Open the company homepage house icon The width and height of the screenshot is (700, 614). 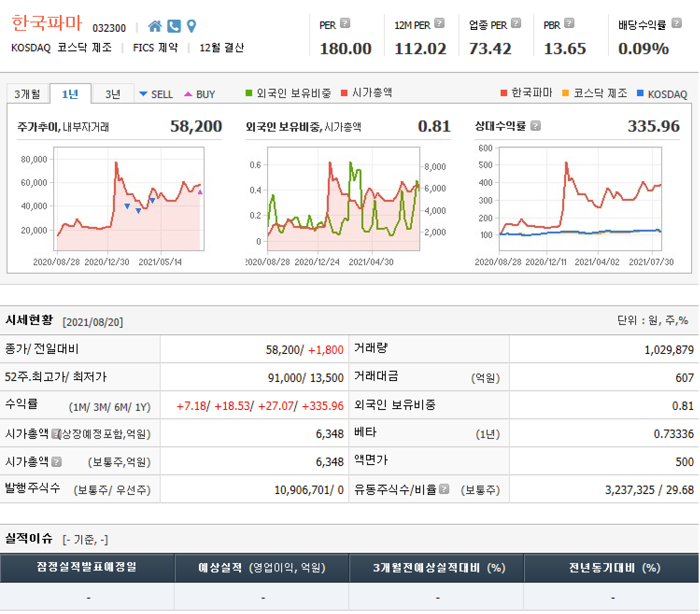click(x=155, y=26)
